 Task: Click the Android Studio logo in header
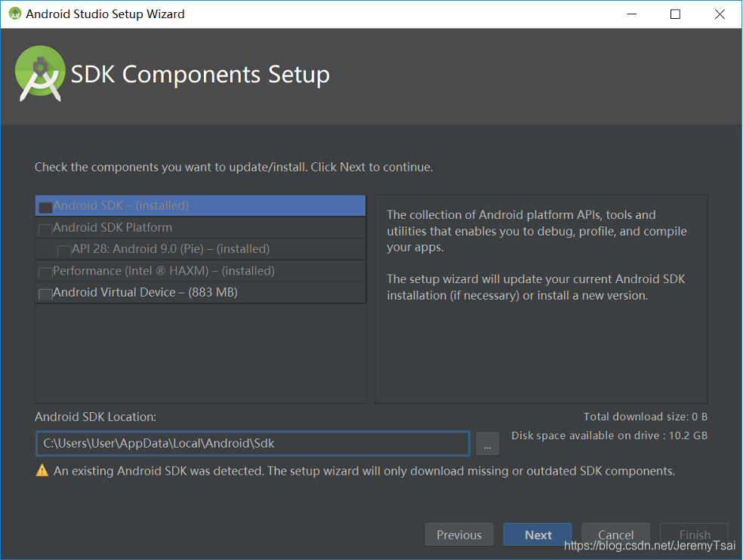click(40, 73)
